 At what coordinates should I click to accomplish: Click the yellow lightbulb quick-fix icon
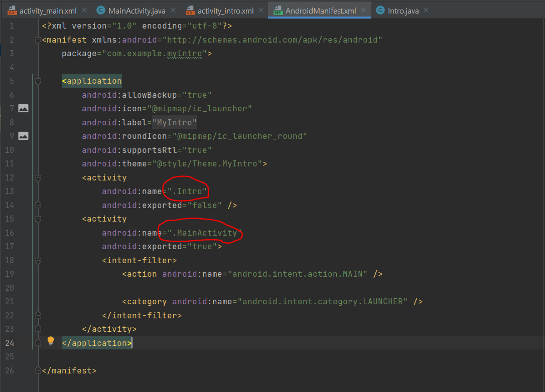(51, 341)
